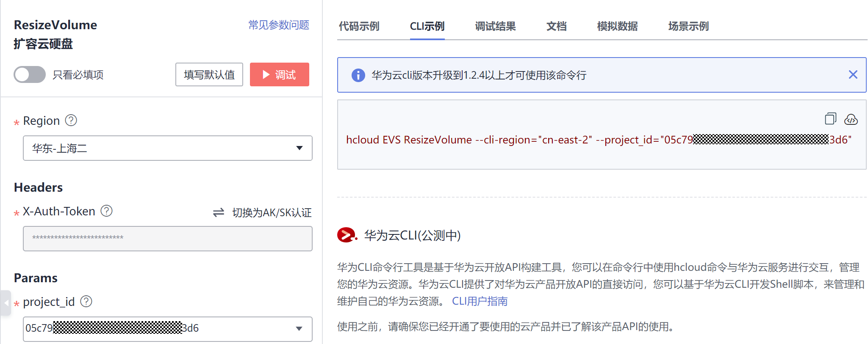Click the 华为云CLI(公测中) heading
The height and width of the screenshot is (344, 868).
pos(412,235)
